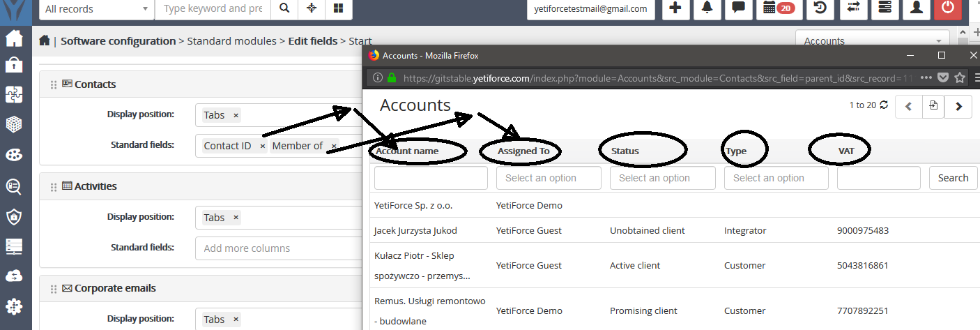Click the Account name filter input
Screen dimensions: 980x330
point(431,178)
